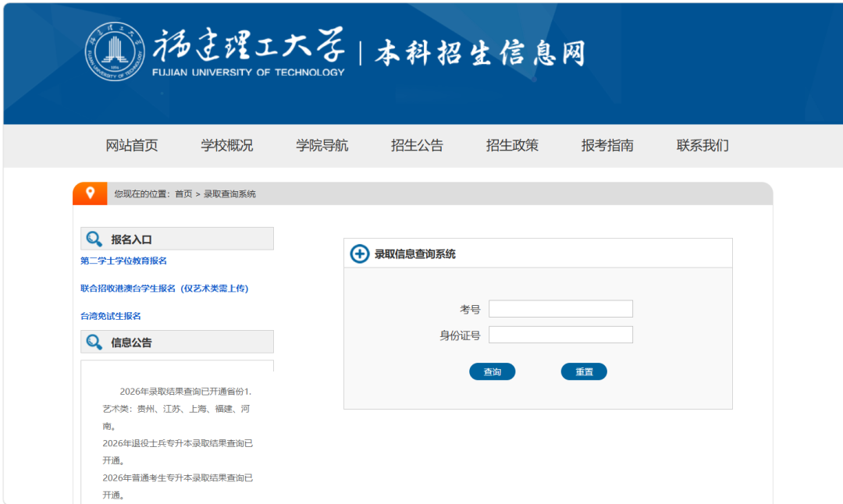Click notice 2026年普通考生专升本录取结果查询已开通
The height and width of the screenshot is (504, 843).
coord(177,486)
